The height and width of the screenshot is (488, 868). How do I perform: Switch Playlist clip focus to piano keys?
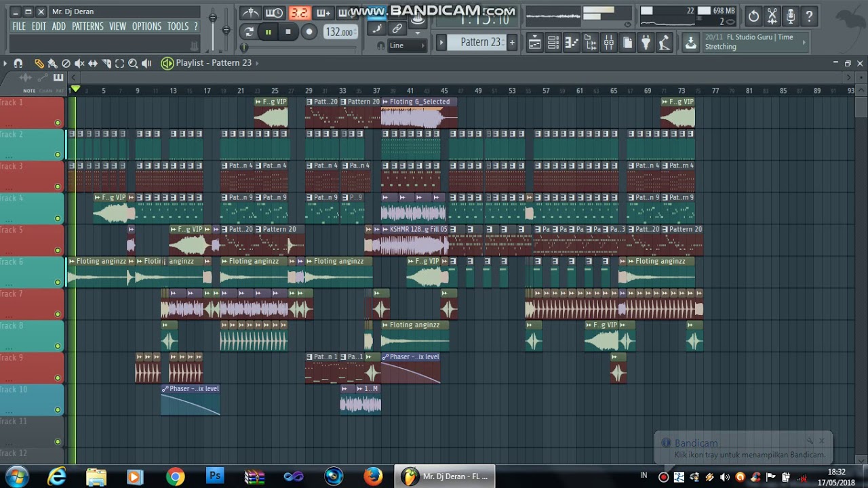pos(58,78)
